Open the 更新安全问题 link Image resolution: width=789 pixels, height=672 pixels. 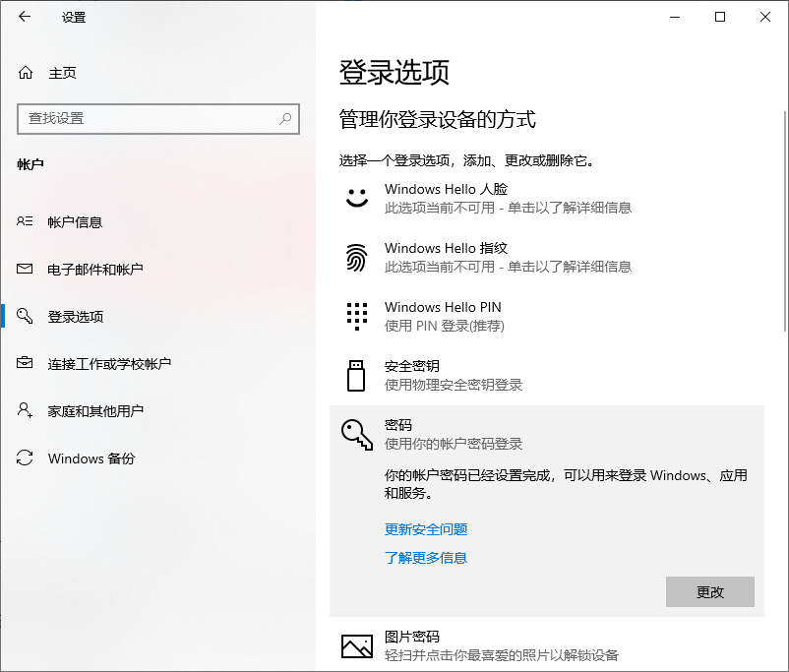click(x=424, y=529)
